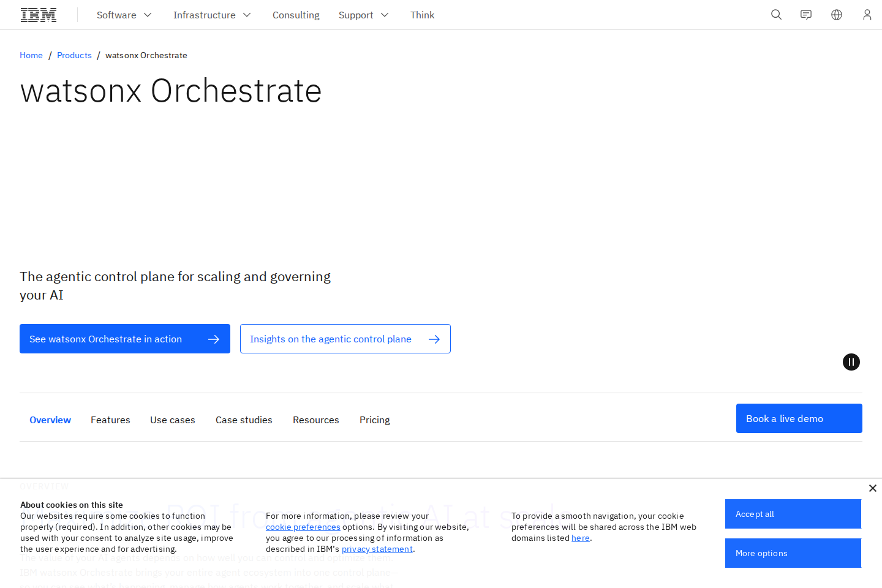Viewport: 882px width, 588px height.
Task: Select the Pricing tab
Action: coord(375,420)
